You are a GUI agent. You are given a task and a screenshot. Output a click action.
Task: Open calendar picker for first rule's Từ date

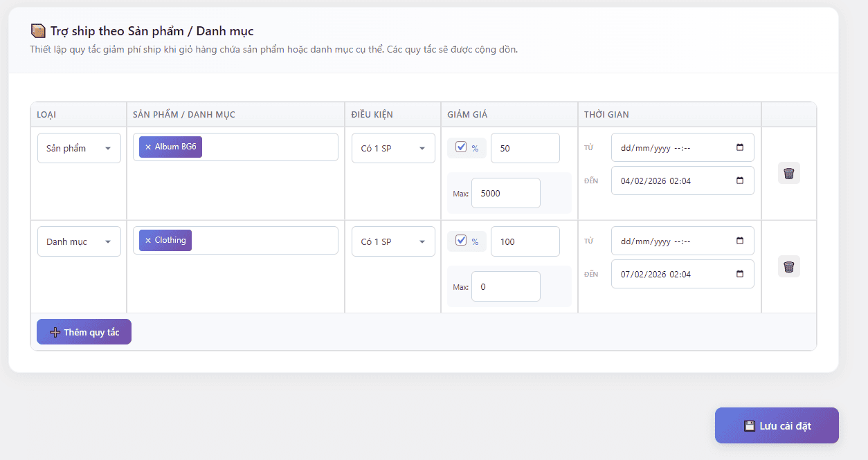[x=739, y=147]
